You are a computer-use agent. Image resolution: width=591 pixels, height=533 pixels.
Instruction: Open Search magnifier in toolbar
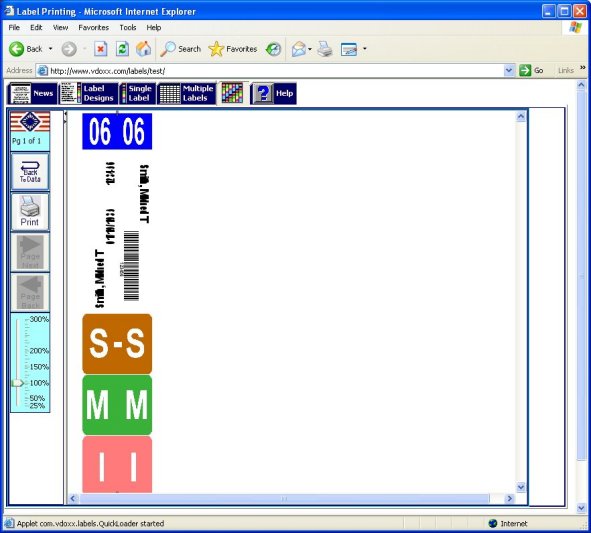[181, 49]
